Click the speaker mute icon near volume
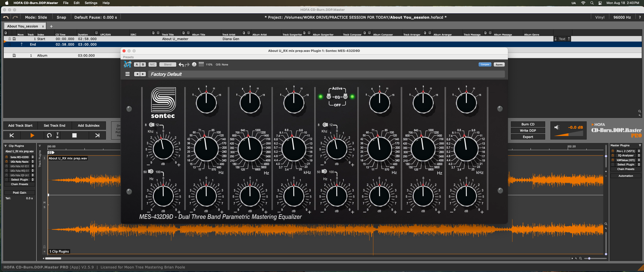The image size is (644, 272). 557,127
